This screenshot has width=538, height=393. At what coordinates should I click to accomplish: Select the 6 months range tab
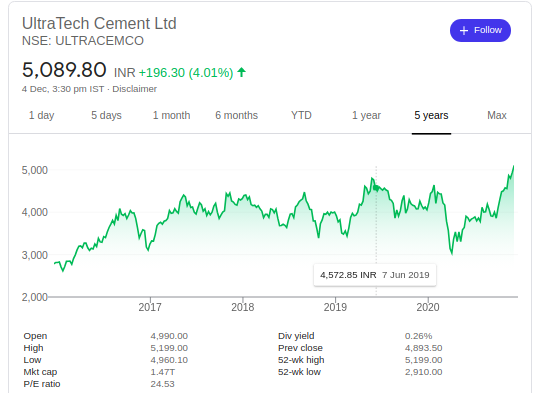coord(236,115)
